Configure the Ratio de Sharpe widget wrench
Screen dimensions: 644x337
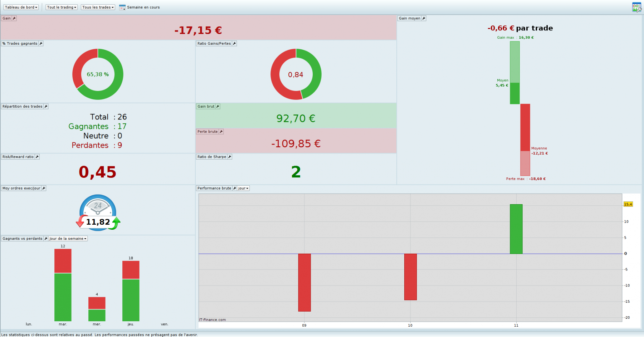tap(230, 157)
